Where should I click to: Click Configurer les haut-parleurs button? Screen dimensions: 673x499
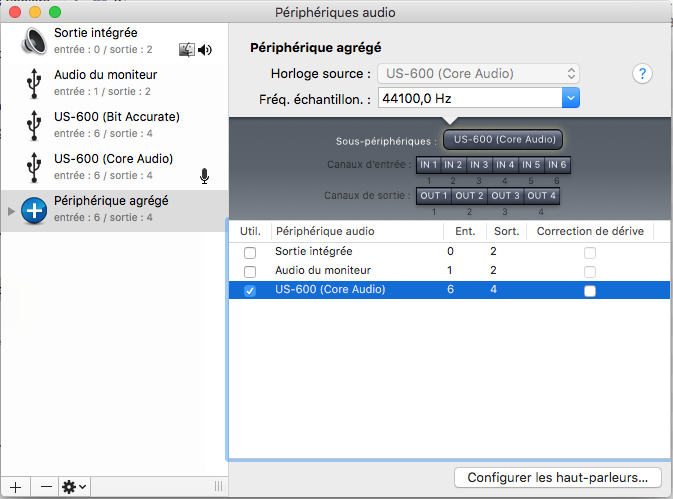558,478
